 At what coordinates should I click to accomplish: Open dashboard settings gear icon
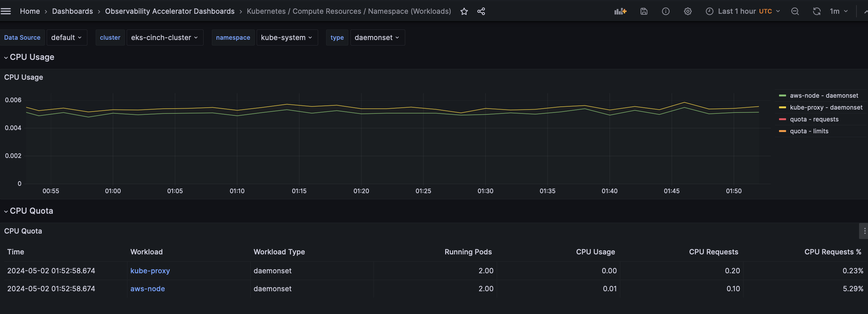pos(687,11)
